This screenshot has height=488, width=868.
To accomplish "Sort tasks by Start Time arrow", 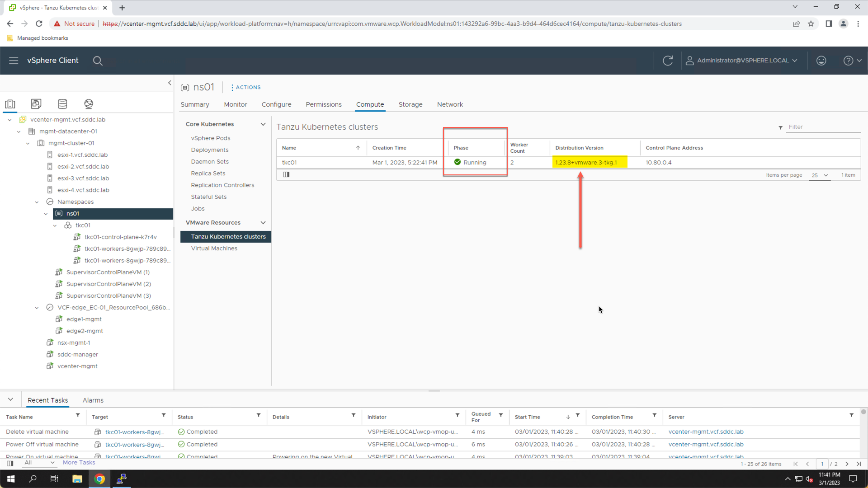I will coord(568,417).
